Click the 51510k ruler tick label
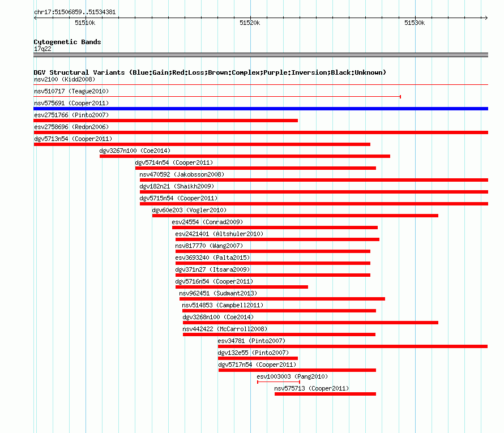This screenshot has height=433, width=504. [x=85, y=23]
